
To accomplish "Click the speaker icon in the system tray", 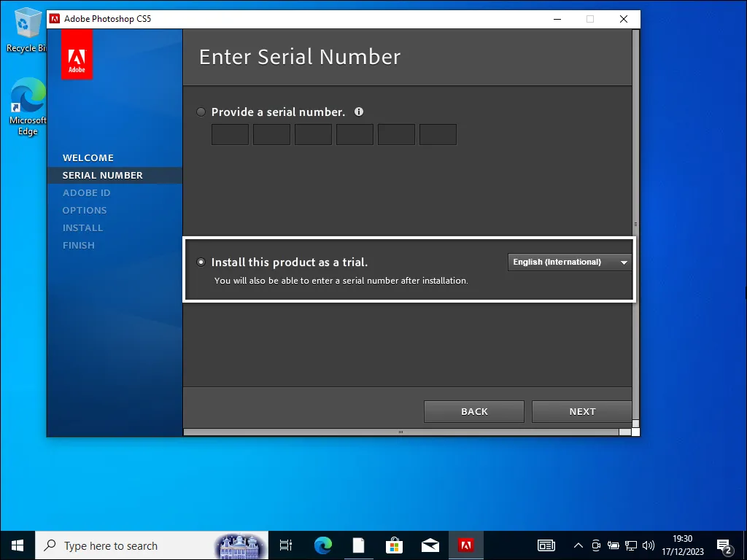I will pyautogui.click(x=648, y=545).
